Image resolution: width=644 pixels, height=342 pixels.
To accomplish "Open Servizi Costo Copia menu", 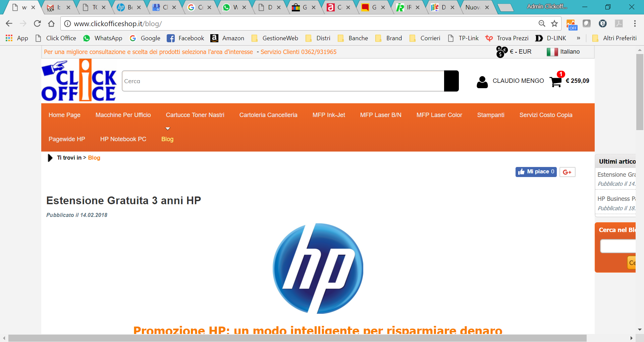I will [546, 115].
